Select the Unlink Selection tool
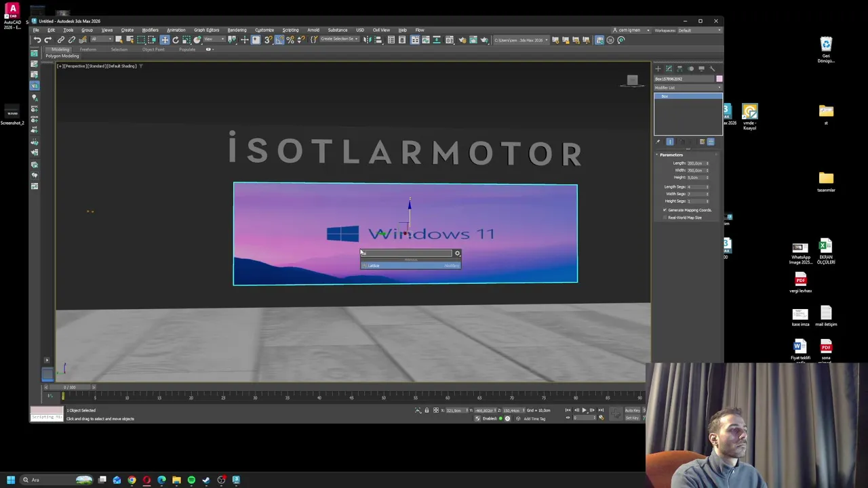The width and height of the screenshot is (868, 488). [72, 39]
